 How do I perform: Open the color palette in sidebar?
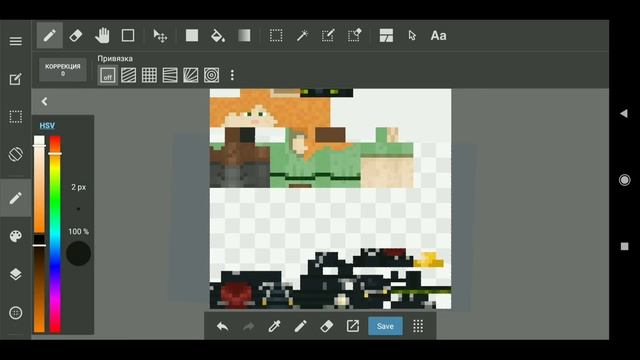coord(16,236)
